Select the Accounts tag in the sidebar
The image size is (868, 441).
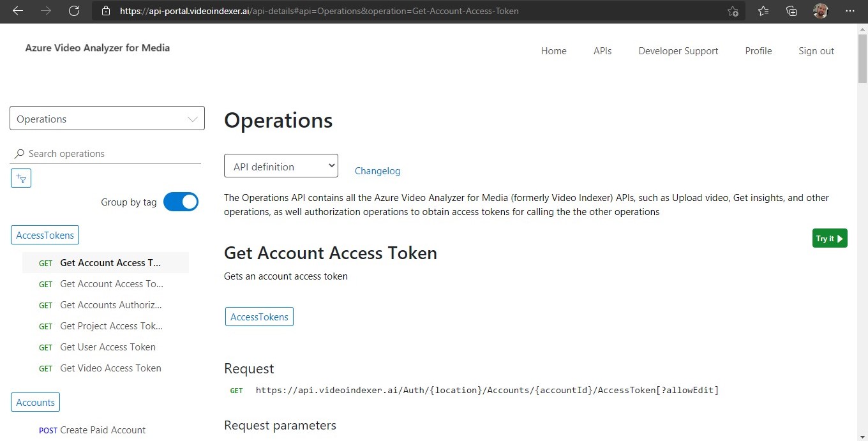35,402
